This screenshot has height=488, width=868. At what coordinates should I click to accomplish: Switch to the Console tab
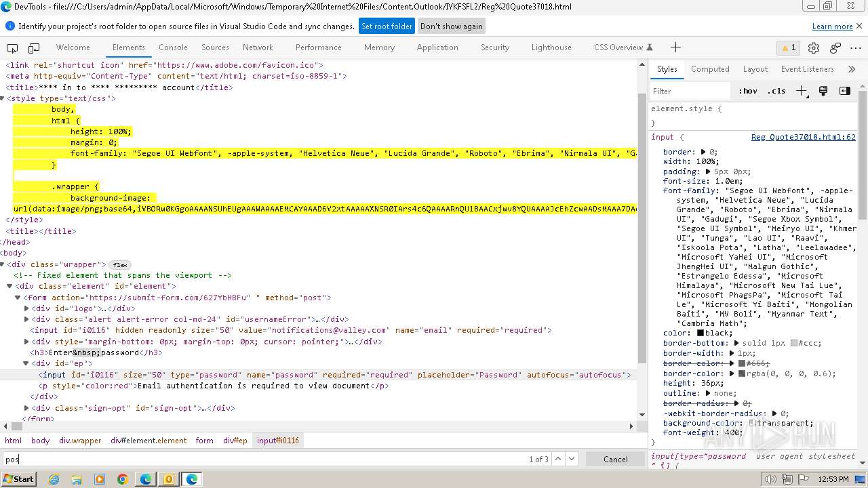(173, 47)
